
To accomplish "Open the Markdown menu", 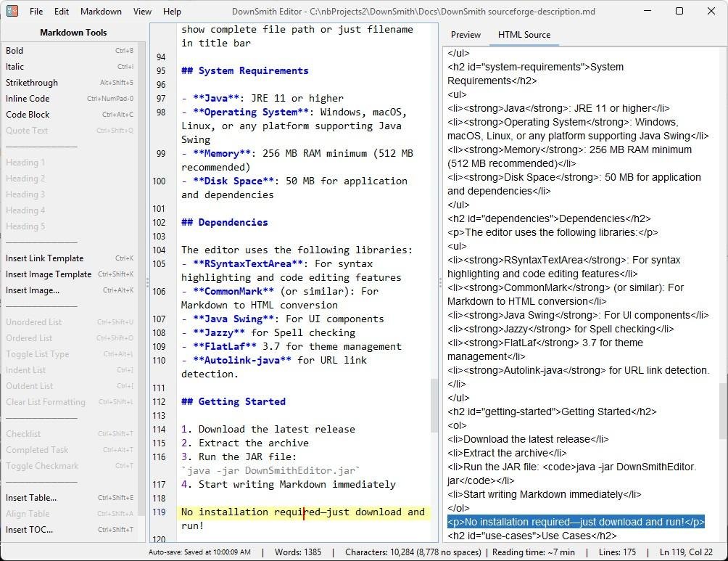I will point(101,11).
